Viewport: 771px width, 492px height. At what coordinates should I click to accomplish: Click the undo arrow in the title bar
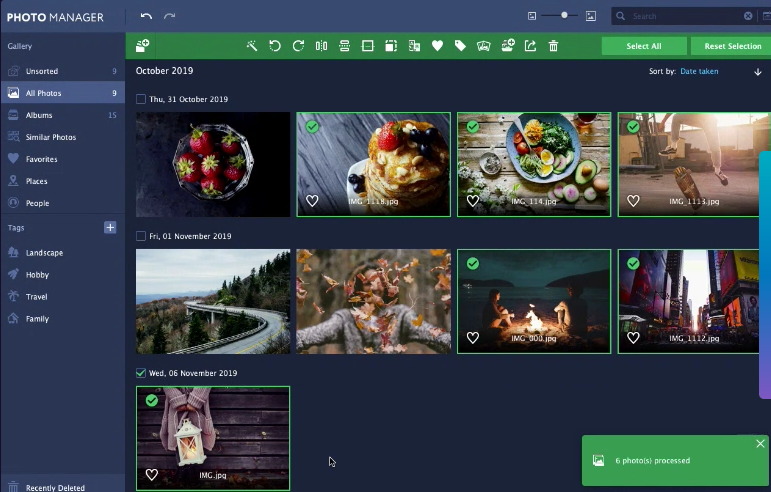click(146, 16)
